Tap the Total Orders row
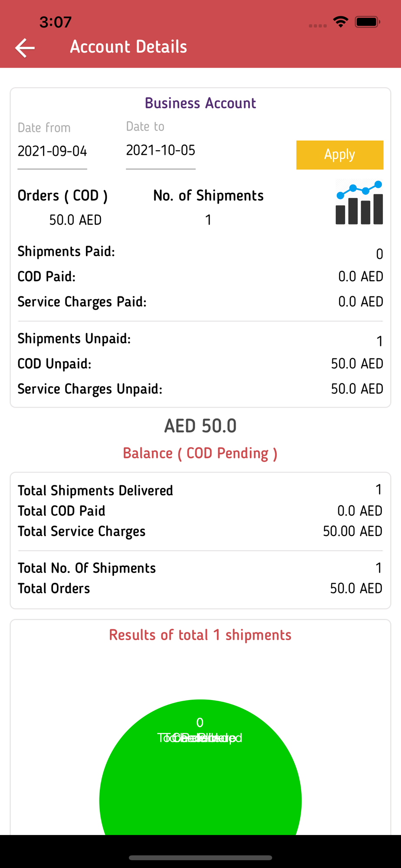Viewport: 401px width, 868px height. coord(200,589)
